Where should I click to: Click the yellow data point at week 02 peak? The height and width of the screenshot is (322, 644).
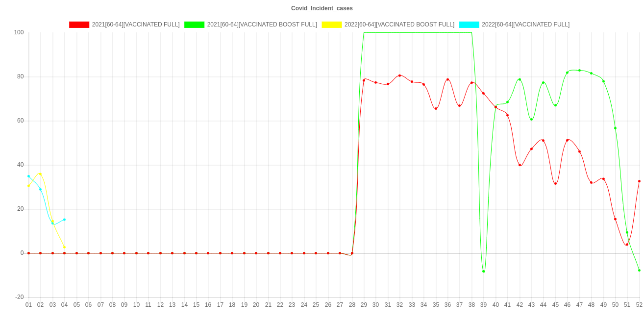pyautogui.click(x=40, y=173)
